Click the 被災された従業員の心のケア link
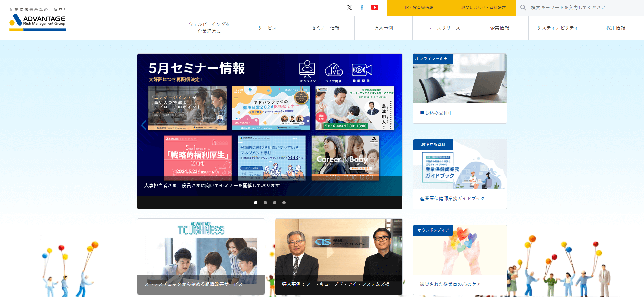644x297 pixels. (450, 284)
